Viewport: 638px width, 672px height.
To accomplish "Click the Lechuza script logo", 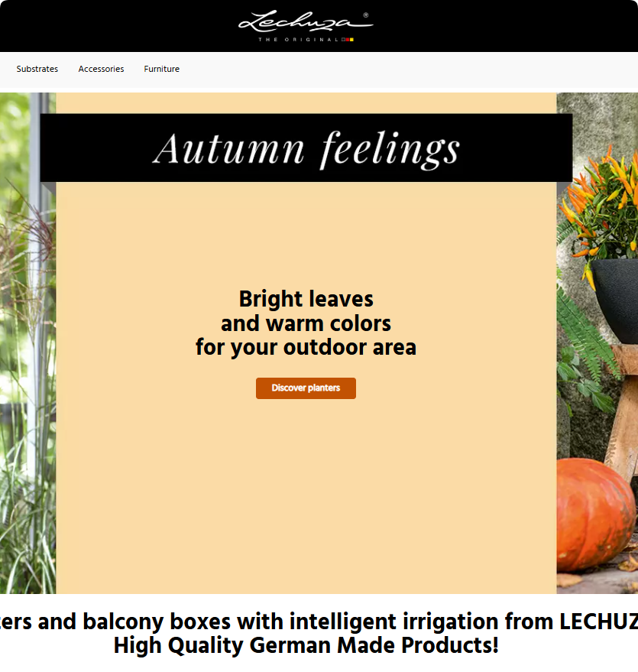I will pyautogui.click(x=306, y=22).
